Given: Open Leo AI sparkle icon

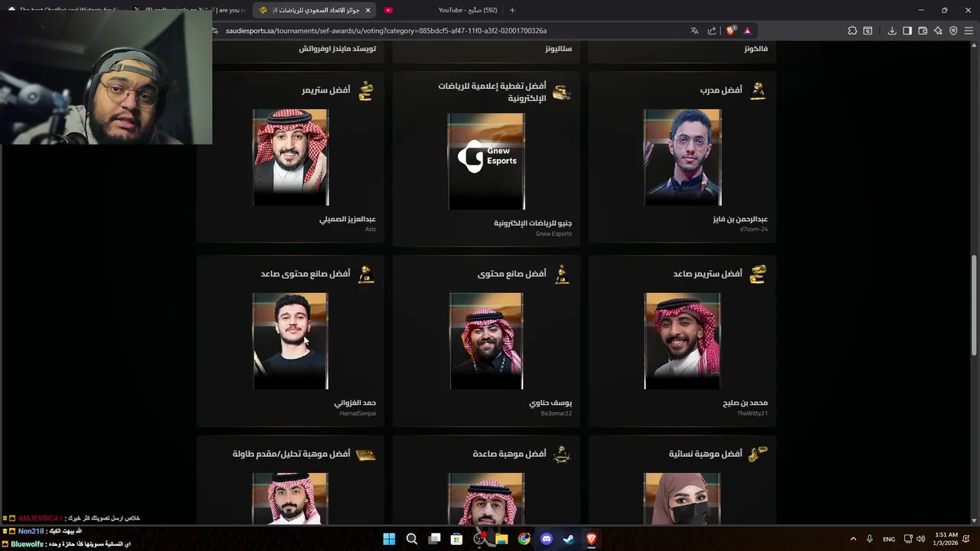Looking at the screenshot, I should click(938, 31).
